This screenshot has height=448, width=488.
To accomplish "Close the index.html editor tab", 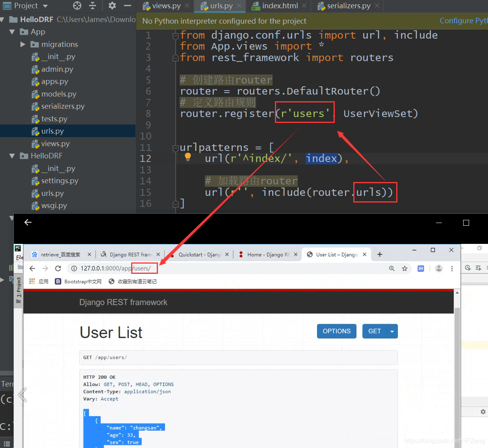I will pos(304,6).
